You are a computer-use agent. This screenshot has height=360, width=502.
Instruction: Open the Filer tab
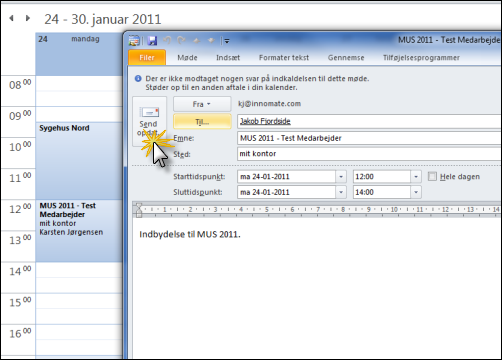(147, 57)
